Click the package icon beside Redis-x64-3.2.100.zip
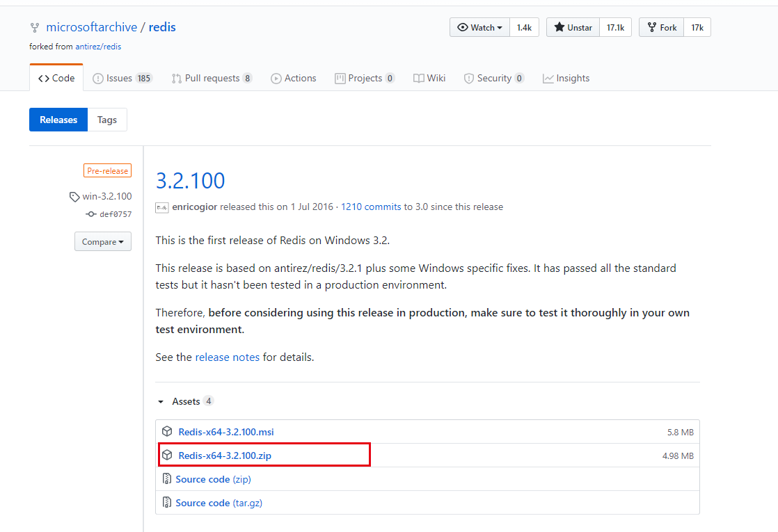 [167, 456]
